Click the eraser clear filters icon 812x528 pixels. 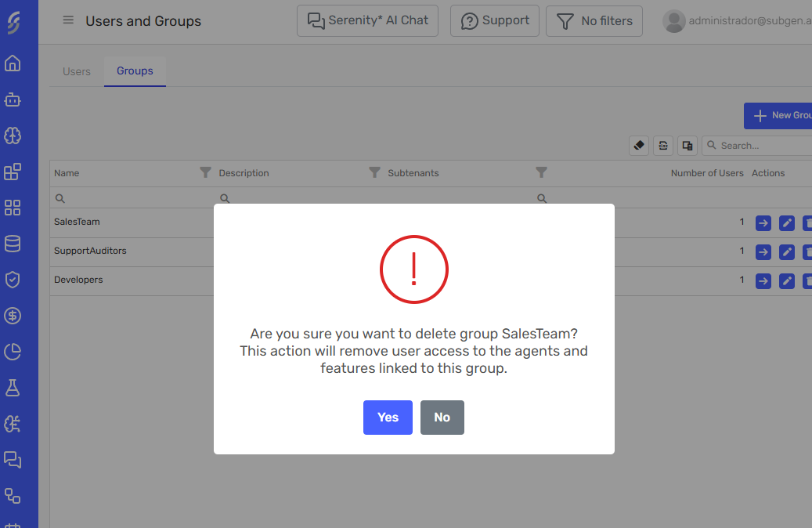[x=639, y=145]
